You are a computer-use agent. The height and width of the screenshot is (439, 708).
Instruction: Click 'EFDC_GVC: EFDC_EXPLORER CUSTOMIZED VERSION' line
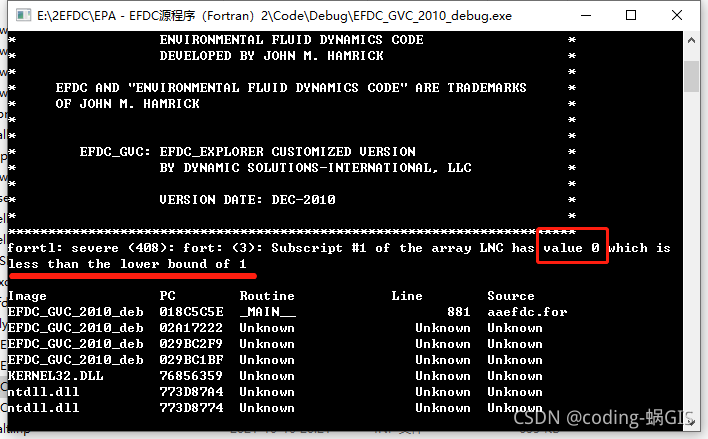[x=247, y=152]
